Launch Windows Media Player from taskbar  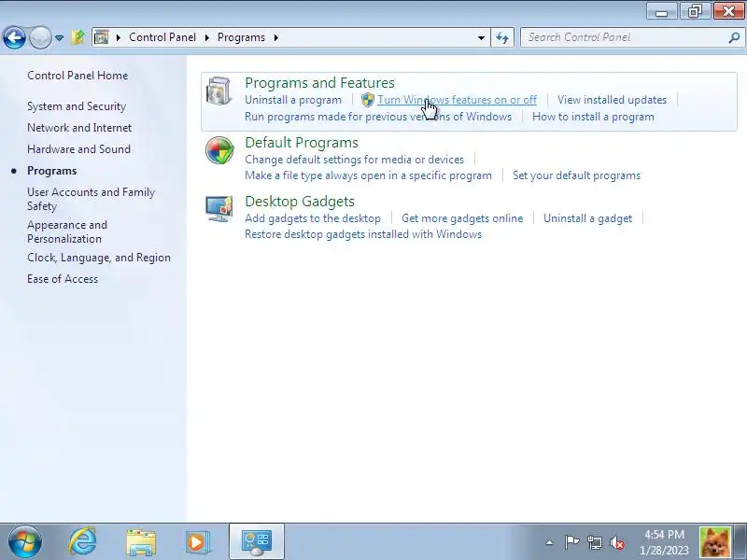click(x=198, y=542)
